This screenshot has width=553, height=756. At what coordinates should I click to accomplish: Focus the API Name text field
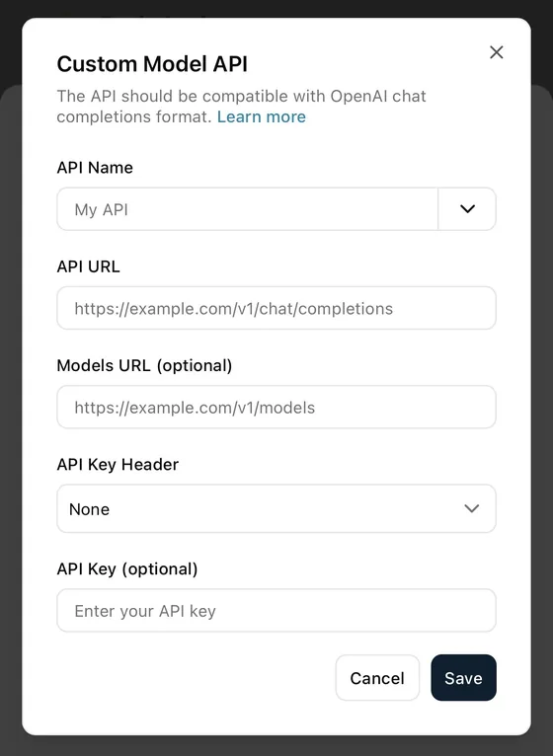tap(247, 209)
